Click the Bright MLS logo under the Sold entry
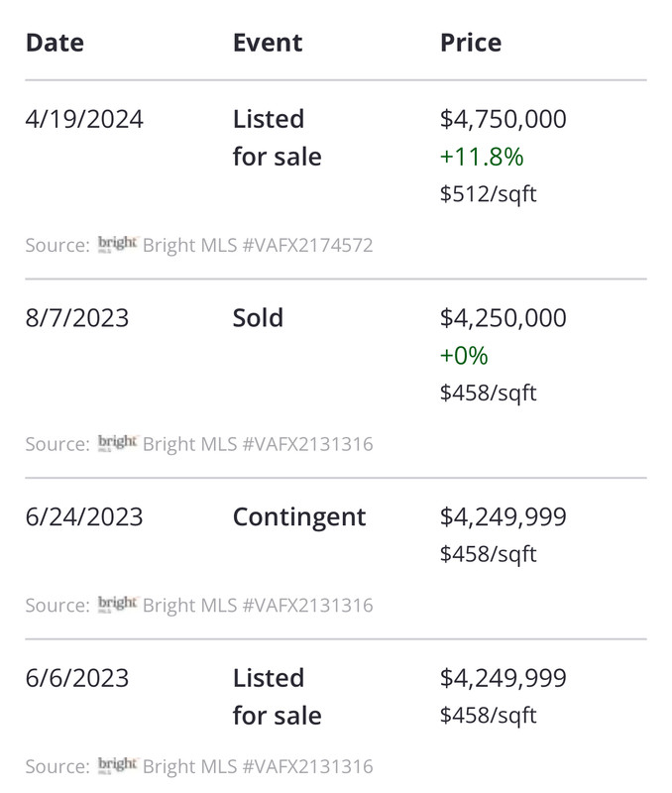Screen dimensions: 672x793 [117, 443]
